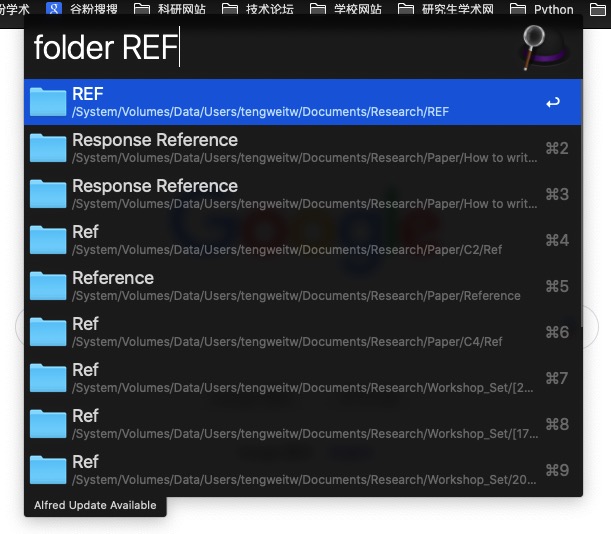Open the Python bookmarks folder
Screen dimensions: 611x534
coord(542,9)
